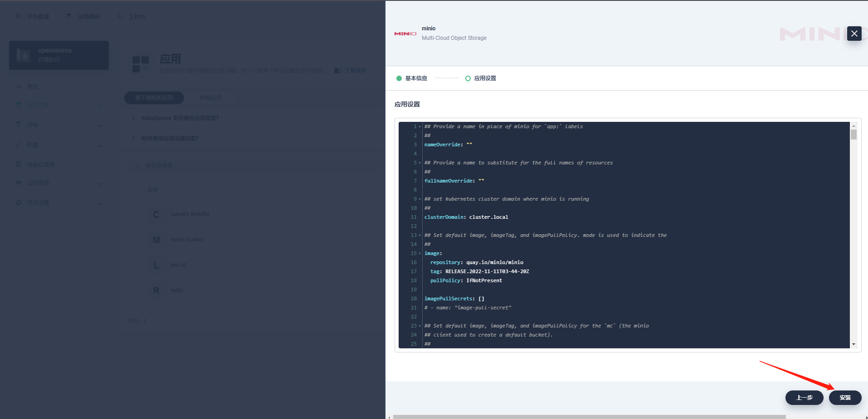Click 'repository: quay.io/minio/minio' line
Viewport: 868px width, 419px height.
(x=477, y=263)
